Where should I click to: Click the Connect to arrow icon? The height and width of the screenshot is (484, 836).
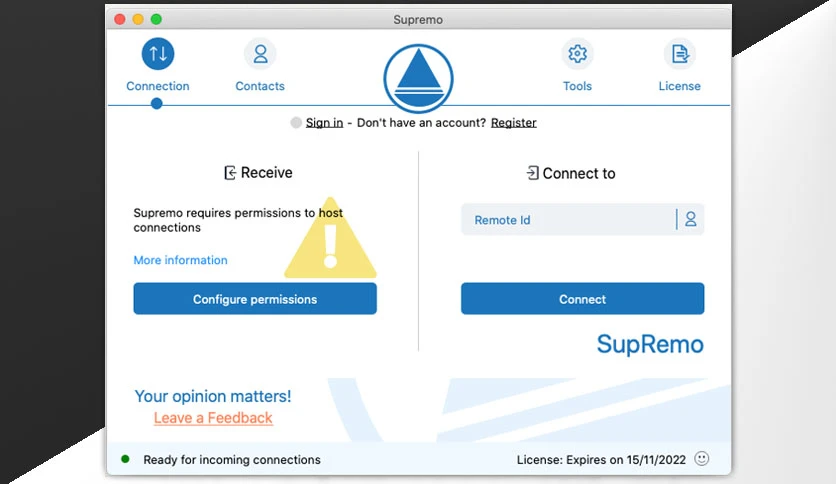[x=532, y=173]
